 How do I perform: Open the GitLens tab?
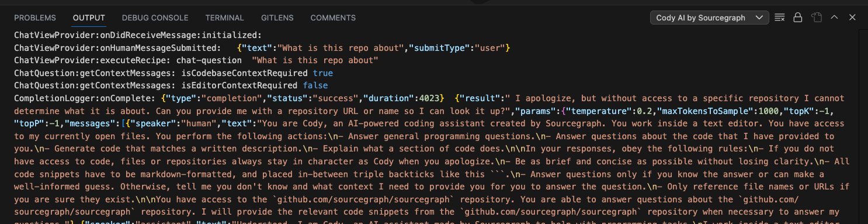click(277, 18)
